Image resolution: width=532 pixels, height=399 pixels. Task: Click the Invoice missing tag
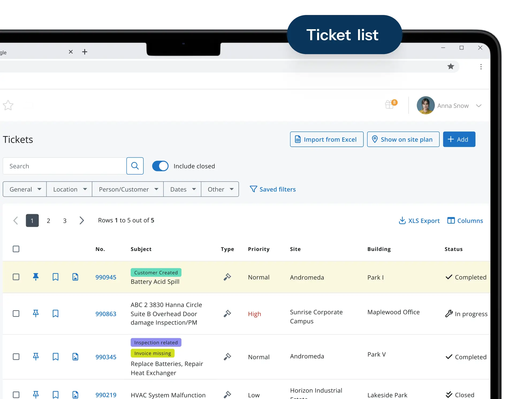[153, 353]
